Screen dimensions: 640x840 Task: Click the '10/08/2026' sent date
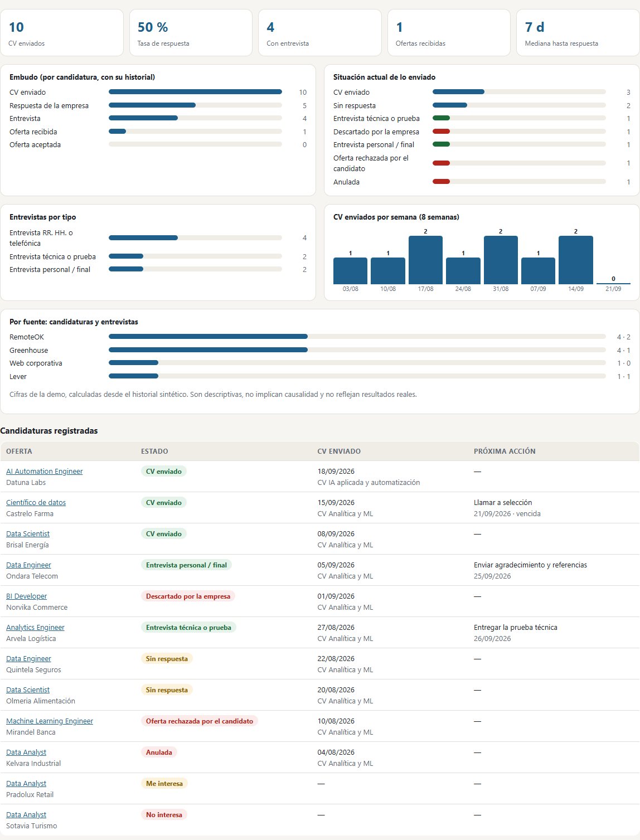pyautogui.click(x=336, y=721)
